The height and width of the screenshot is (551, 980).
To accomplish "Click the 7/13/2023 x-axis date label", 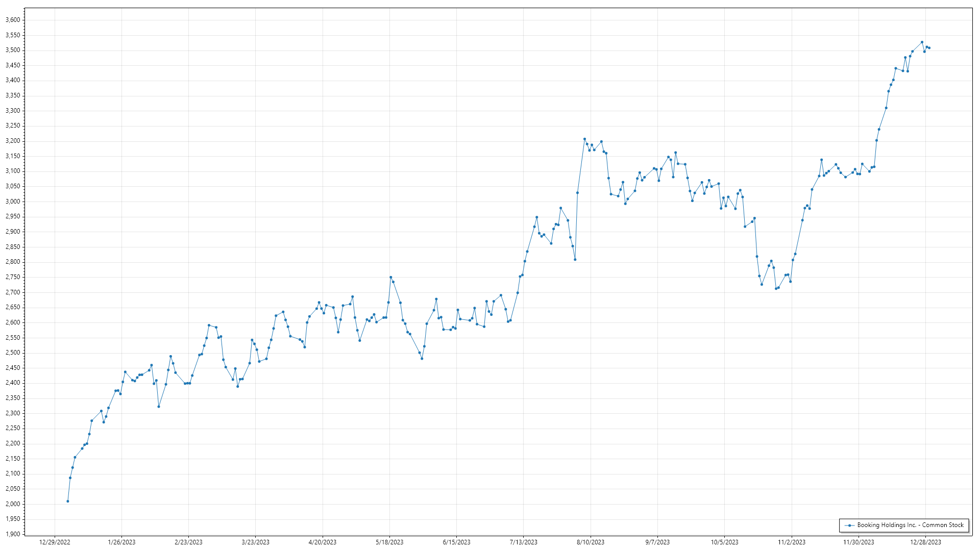I will 523,542.
